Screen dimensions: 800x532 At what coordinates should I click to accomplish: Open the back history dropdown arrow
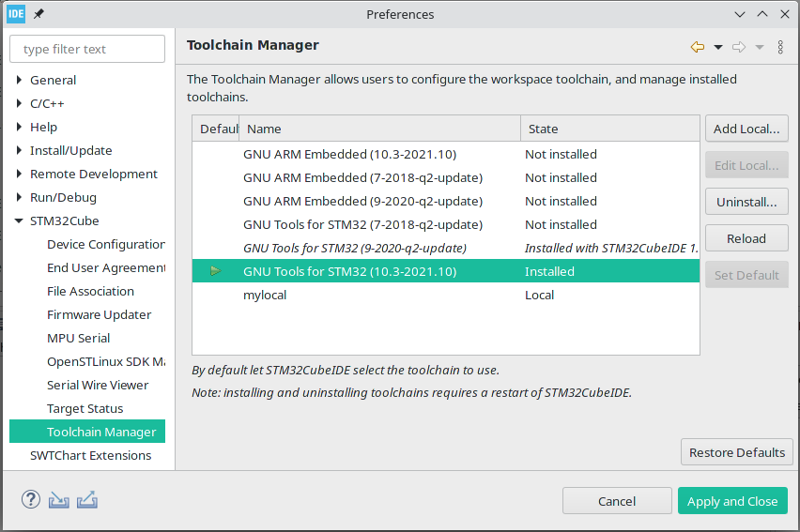[718, 48]
